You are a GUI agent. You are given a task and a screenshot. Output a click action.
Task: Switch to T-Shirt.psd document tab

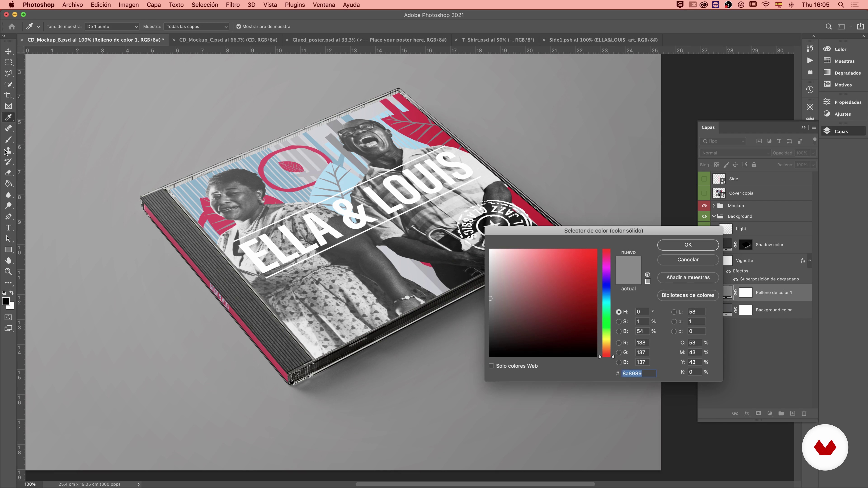click(x=498, y=40)
